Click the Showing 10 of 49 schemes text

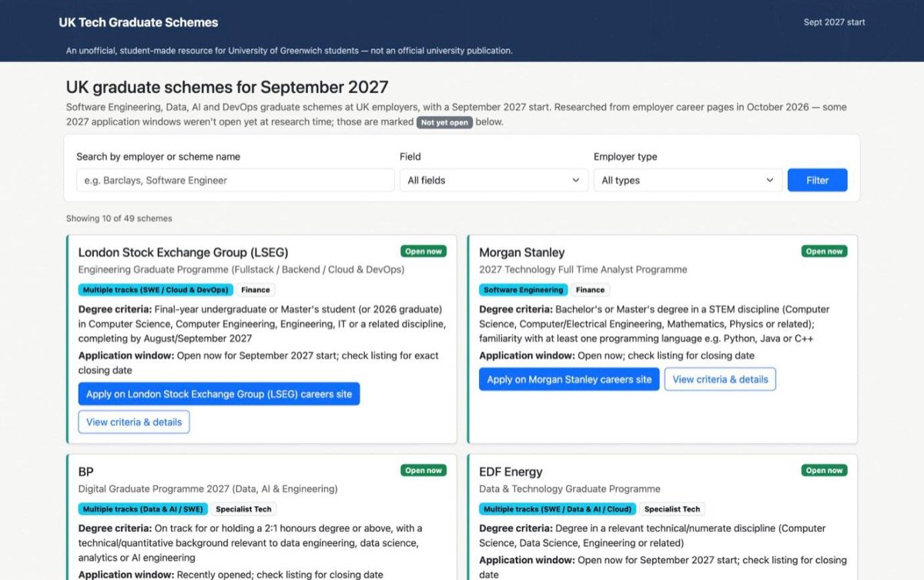pyautogui.click(x=119, y=219)
